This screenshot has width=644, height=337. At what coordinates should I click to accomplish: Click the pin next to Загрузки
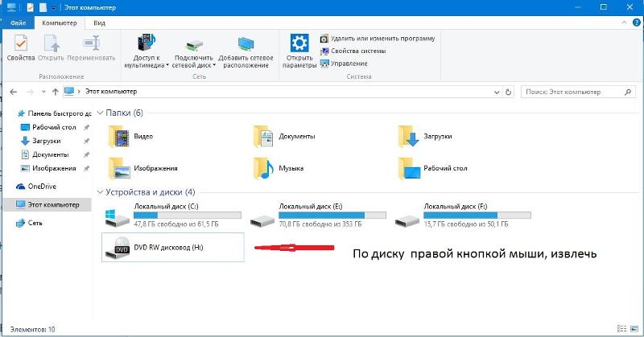point(87,141)
